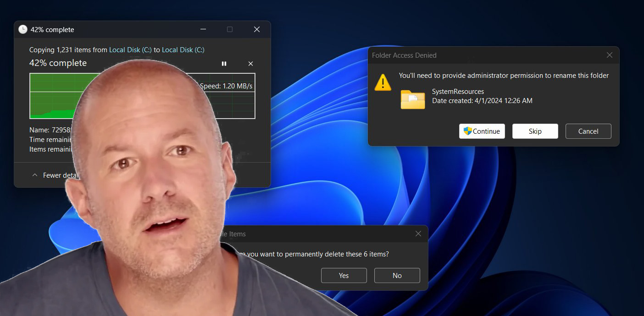Confirm permanent deletion with Yes
This screenshot has height=316, width=644.
pyautogui.click(x=344, y=276)
